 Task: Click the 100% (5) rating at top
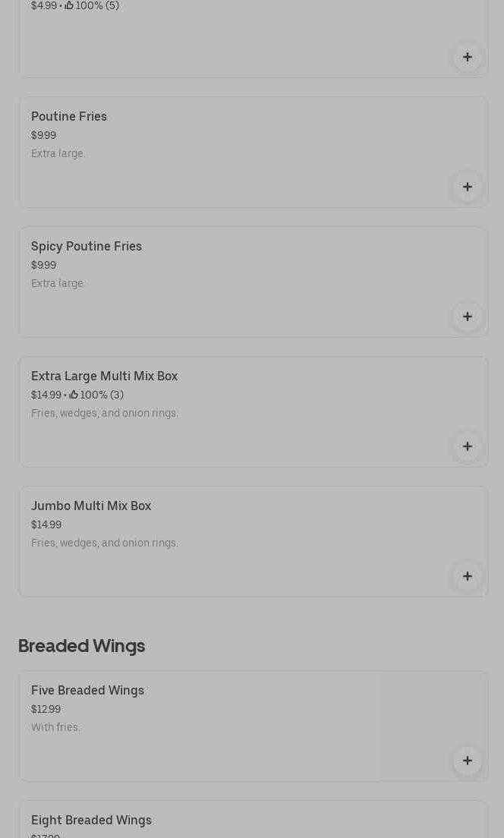[x=93, y=6]
